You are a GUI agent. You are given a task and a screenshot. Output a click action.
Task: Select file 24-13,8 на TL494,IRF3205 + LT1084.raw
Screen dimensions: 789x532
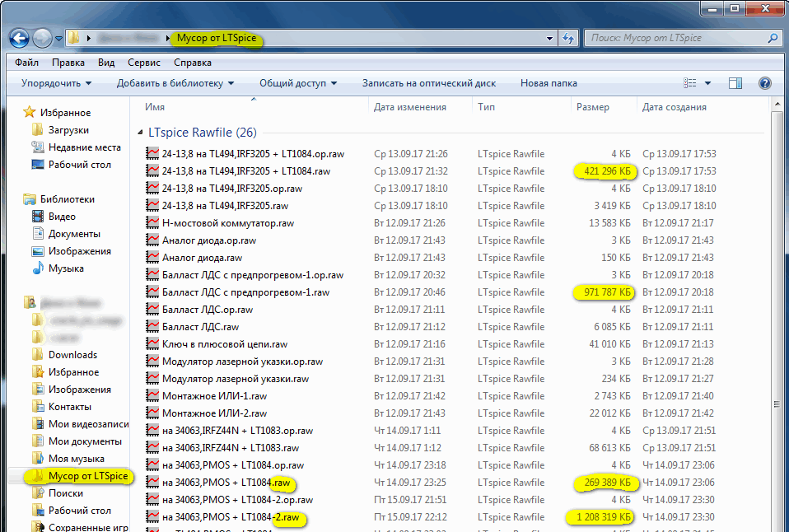(246, 171)
